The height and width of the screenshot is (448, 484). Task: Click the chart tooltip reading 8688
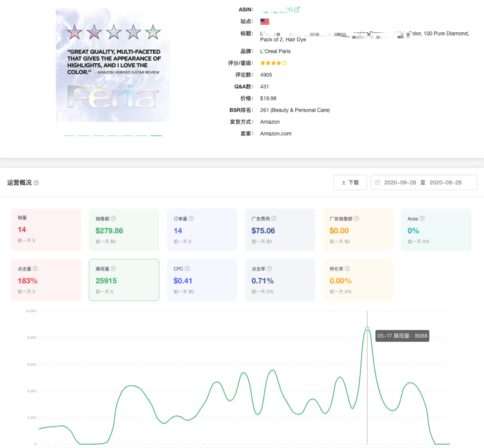click(x=402, y=336)
